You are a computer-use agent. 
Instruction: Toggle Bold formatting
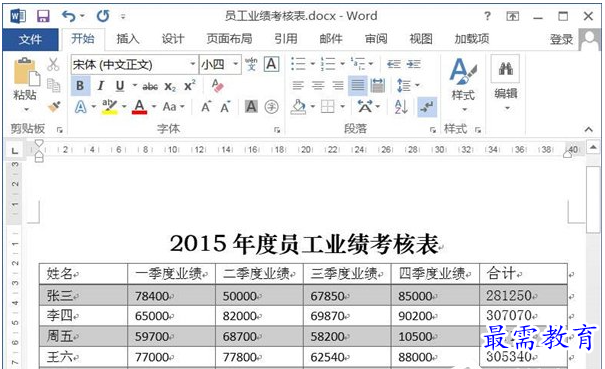coord(80,86)
